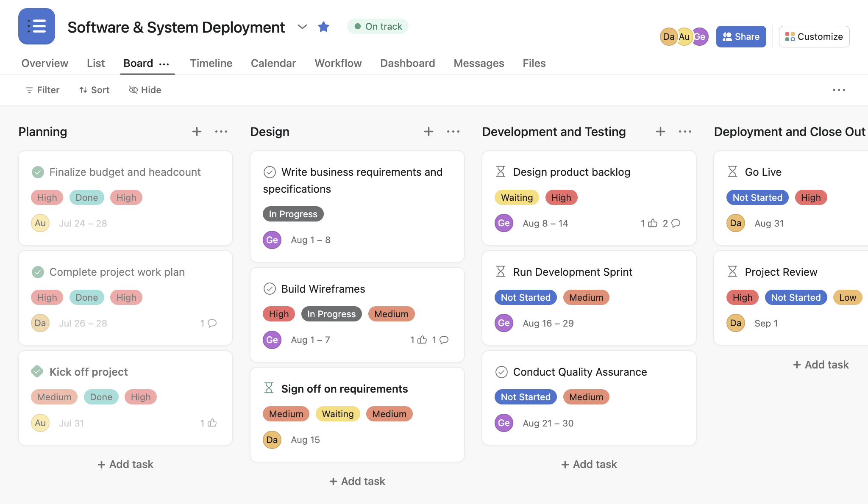The height and width of the screenshot is (504, 868).
Task: Click the comment bubble on Complete project work plan
Action: [212, 323]
